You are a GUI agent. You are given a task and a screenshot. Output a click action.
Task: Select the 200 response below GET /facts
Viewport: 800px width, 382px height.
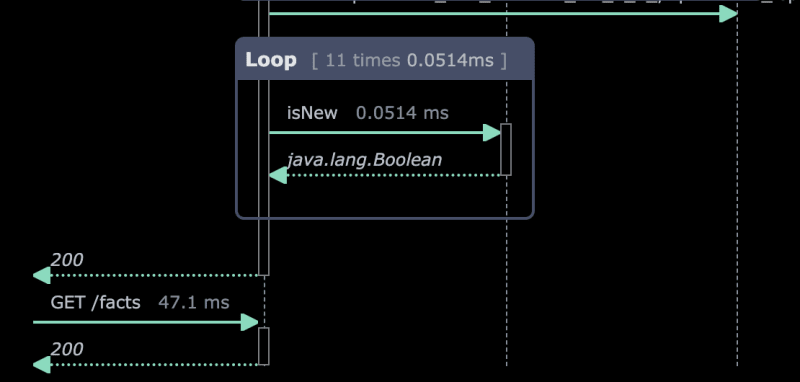tap(66, 349)
